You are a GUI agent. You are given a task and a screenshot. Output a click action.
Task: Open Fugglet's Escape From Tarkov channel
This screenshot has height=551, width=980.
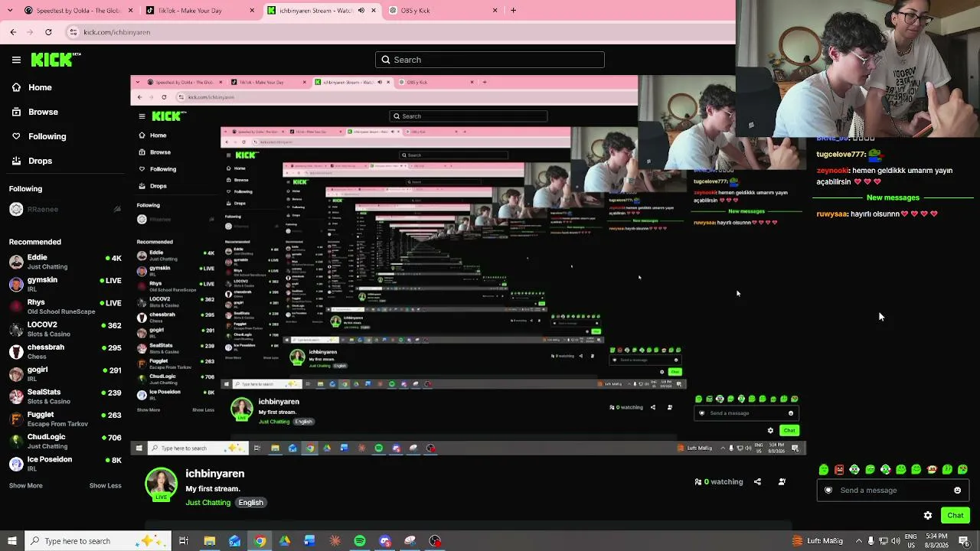click(66, 419)
